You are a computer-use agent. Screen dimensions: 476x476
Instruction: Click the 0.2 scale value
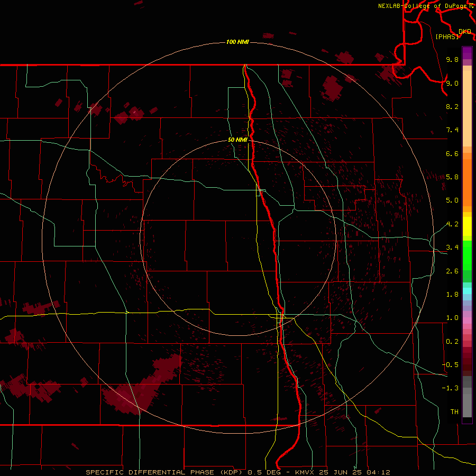pyautogui.click(x=452, y=342)
